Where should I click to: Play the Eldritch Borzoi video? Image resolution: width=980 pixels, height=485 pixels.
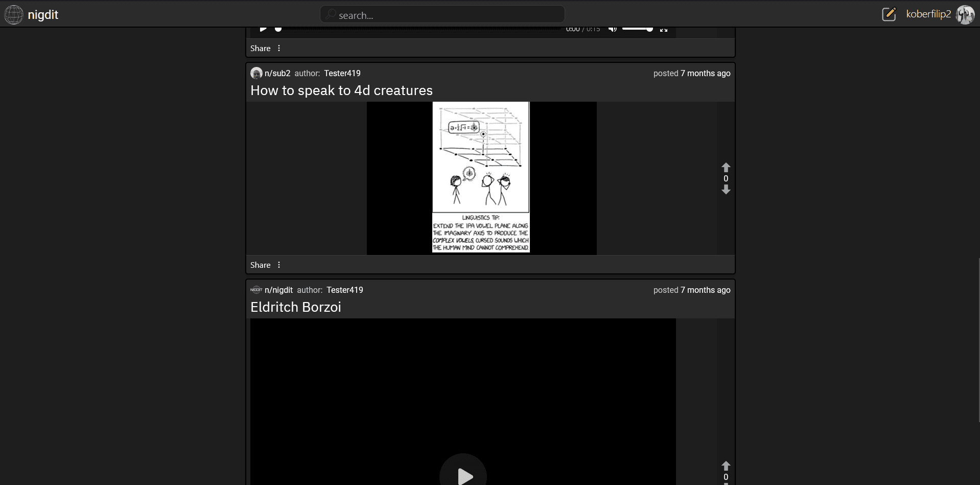point(463,475)
